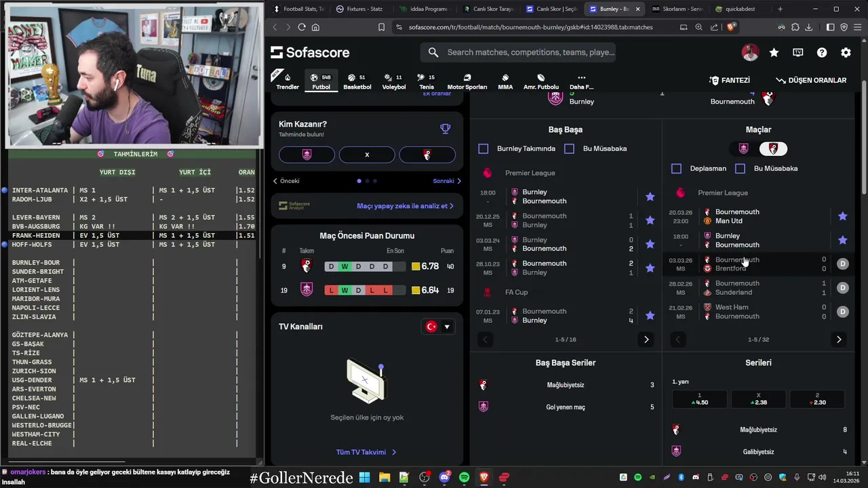Select the Amr. Futbolu tab

click(541, 81)
